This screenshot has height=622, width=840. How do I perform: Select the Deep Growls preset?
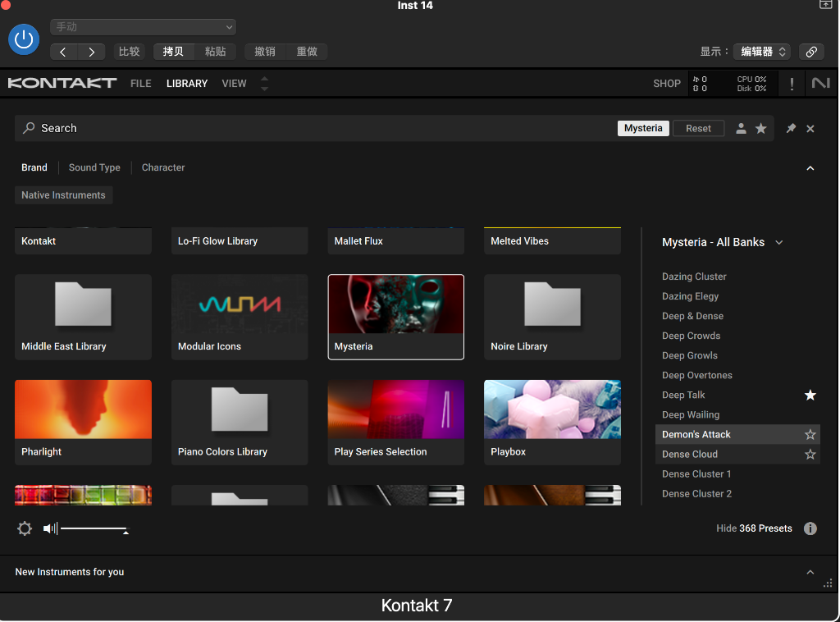pyautogui.click(x=690, y=356)
